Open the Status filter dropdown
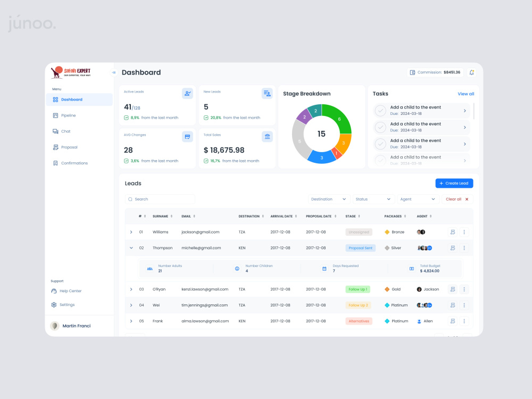 (373, 199)
